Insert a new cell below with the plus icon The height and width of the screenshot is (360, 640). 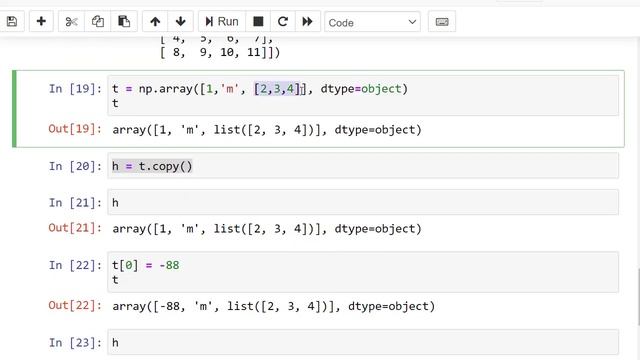point(41,22)
